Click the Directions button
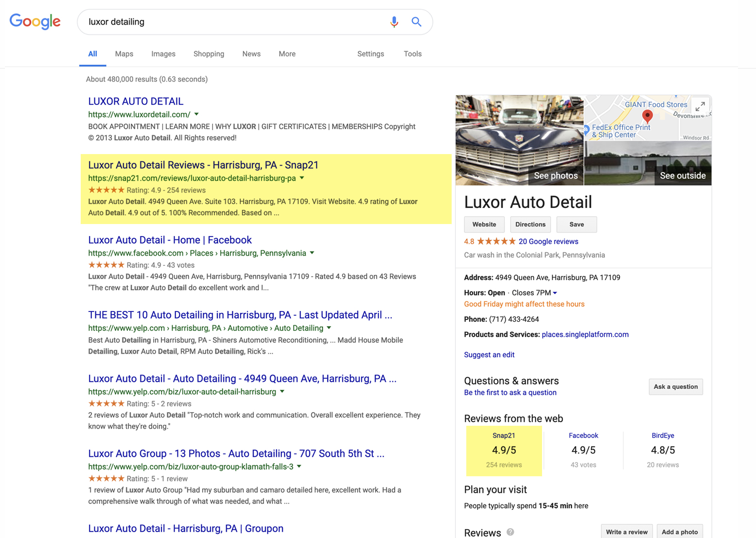756x538 pixels. [530, 225]
